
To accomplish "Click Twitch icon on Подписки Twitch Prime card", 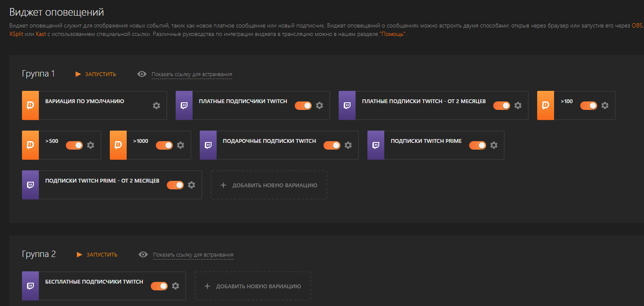I will [376, 145].
